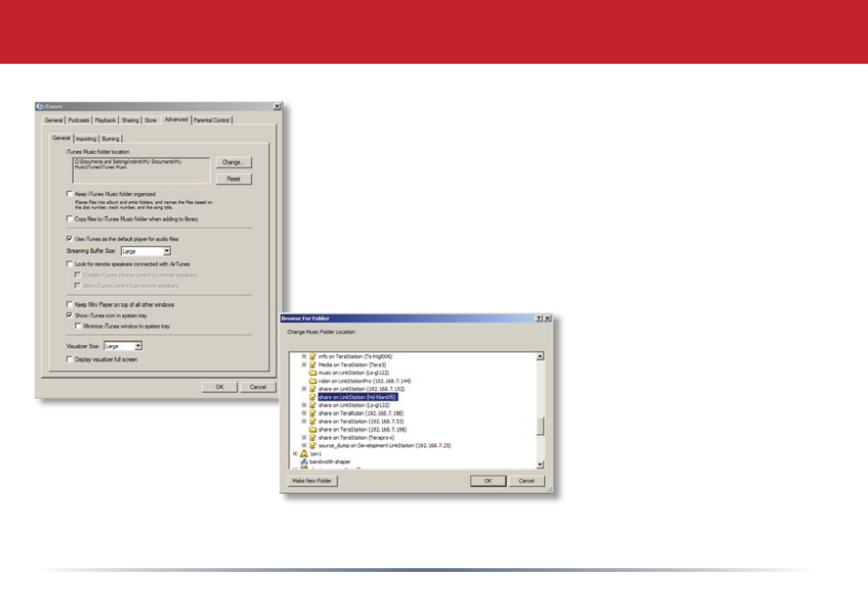Select 'share on TeraStation (192.168.7.198)' label
Viewport: 868px width, 601px height.
click(x=363, y=429)
